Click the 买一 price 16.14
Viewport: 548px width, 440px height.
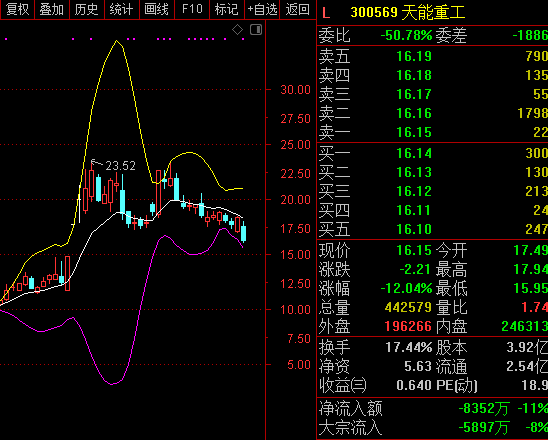[414, 153]
